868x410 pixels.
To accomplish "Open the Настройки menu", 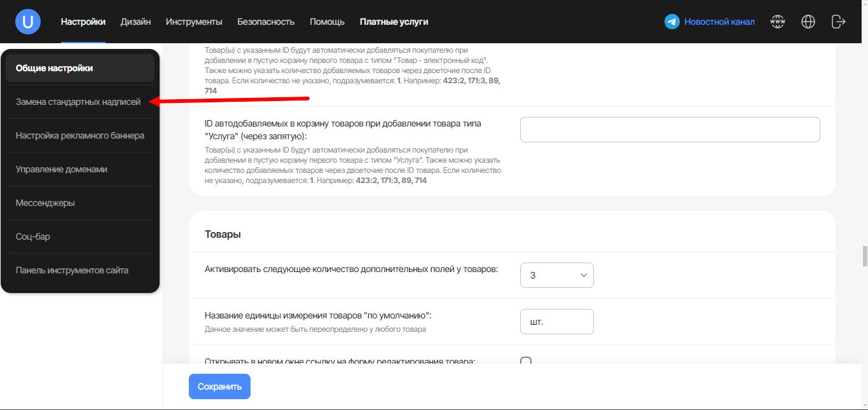I will tap(83, 22).
